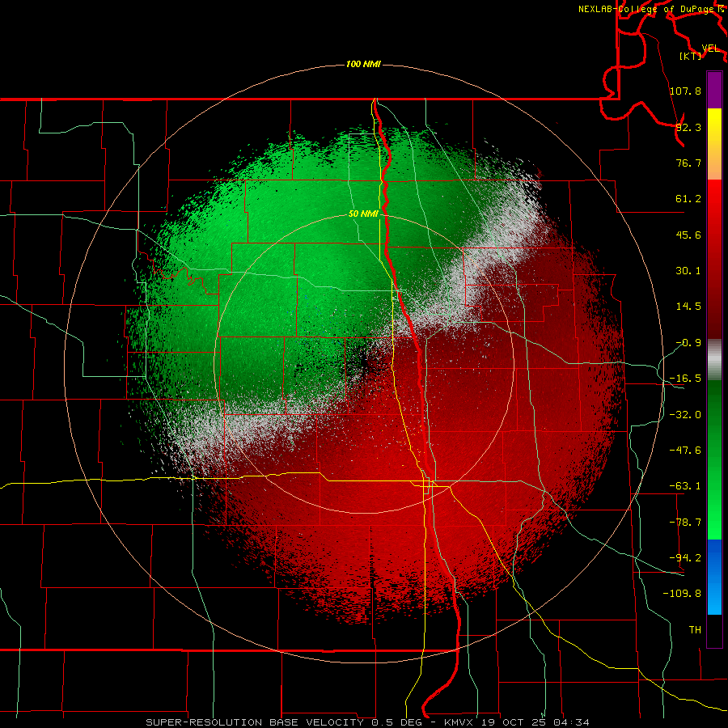Click the -32.0 velocity scale value
This screenshot has width=728, height=728.
(x=685, y=415)
